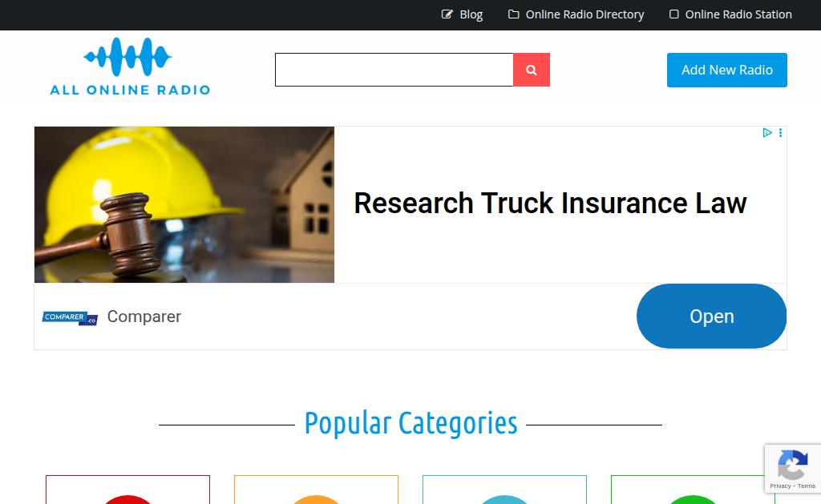
Task: Click the AdChoices triangle icon
Action: (x=767, y=133)
